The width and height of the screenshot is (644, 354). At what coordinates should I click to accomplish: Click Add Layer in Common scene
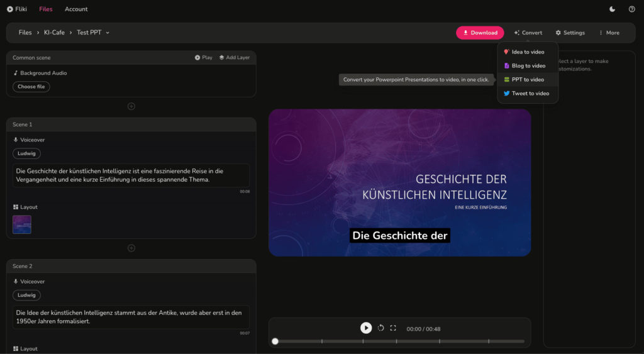point(234,58)
